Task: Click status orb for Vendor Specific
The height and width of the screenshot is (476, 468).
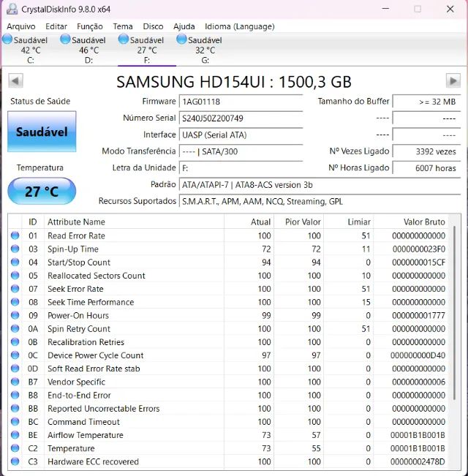Action: (x=15, y=382)
